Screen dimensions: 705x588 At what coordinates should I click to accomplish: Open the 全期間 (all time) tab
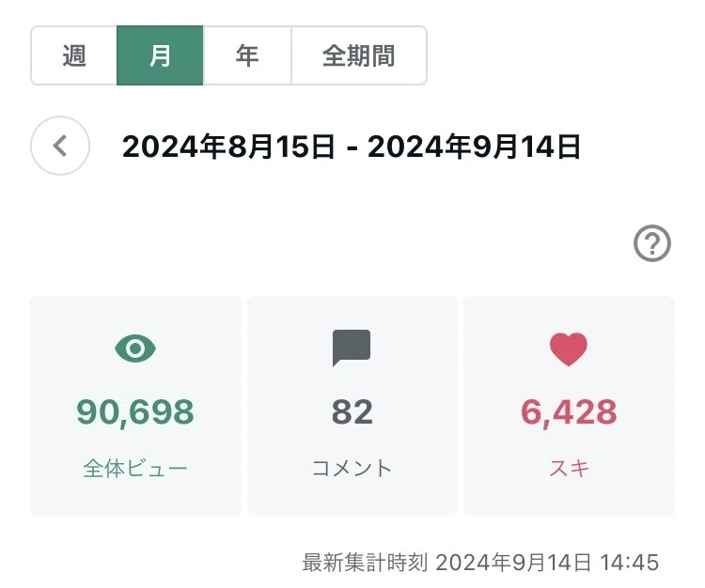tap(359, 55)
